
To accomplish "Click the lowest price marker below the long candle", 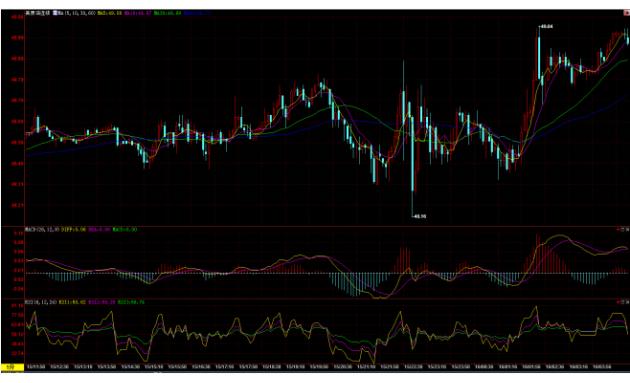I will [x=419, y=216].
